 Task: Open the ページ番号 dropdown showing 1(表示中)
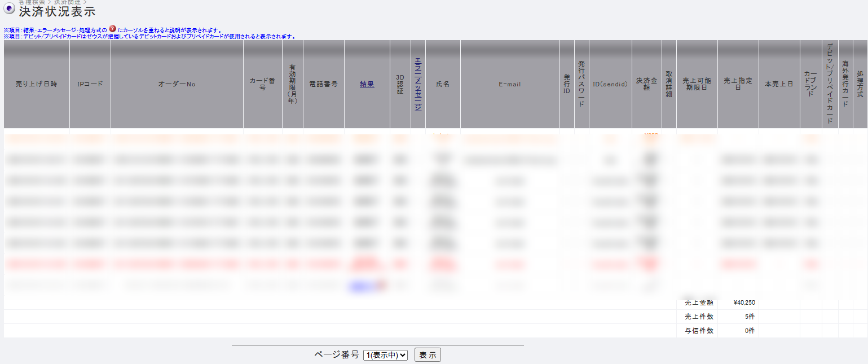click(x=386, y=355)
